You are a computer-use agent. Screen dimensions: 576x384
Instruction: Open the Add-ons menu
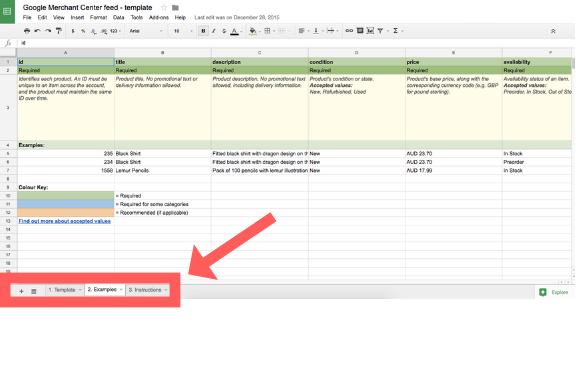tap(159, 17)
